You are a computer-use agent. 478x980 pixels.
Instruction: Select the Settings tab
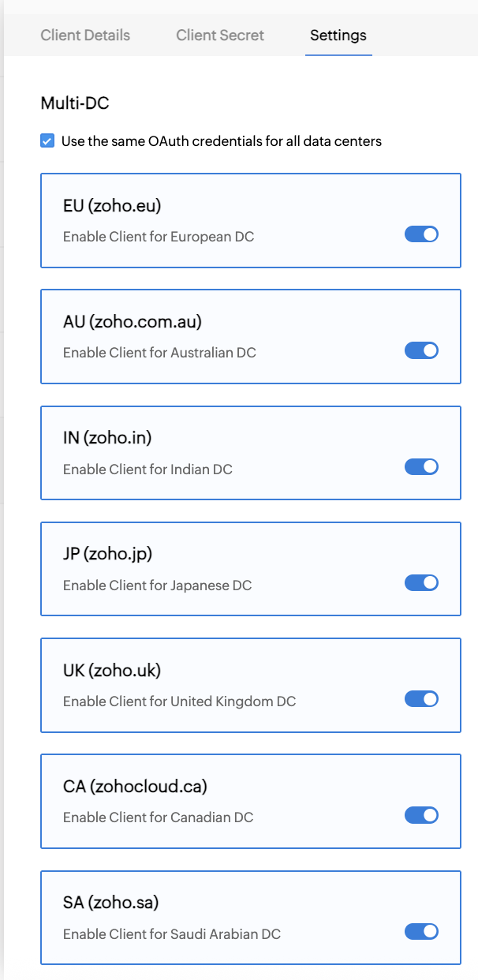pyautogui.click(x=338, y=36)
